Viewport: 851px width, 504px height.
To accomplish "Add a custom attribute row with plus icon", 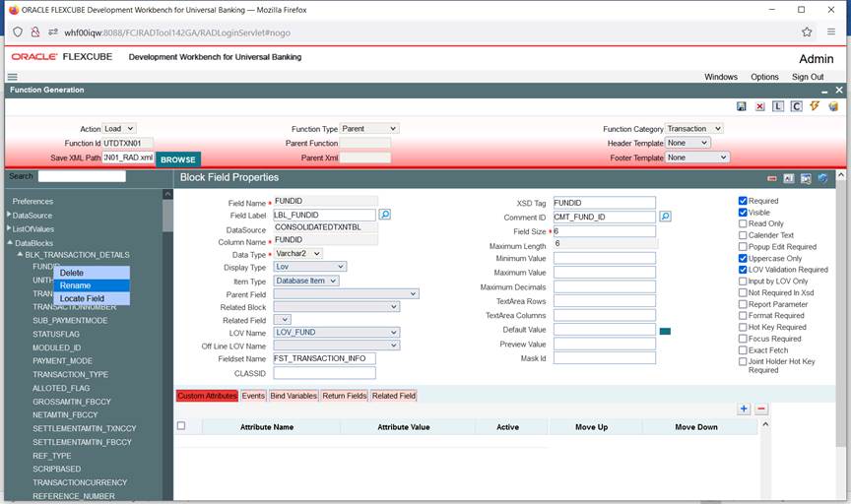I will [744, 409].
